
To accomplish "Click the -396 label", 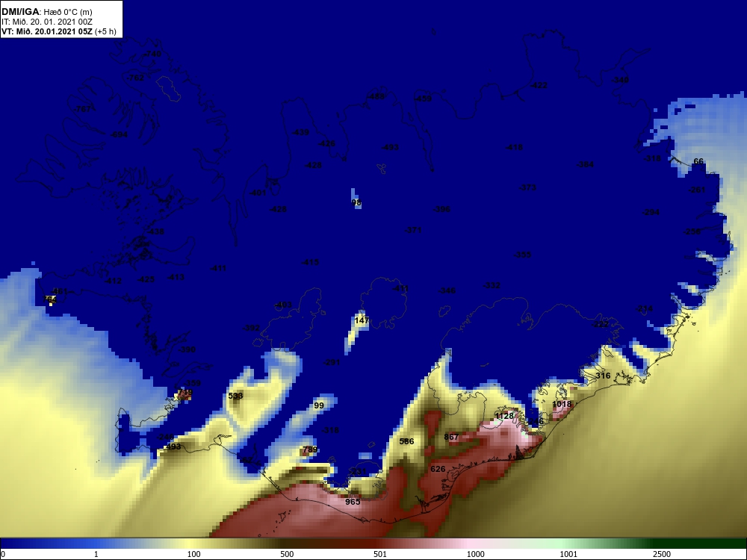I will click(441, 208).
